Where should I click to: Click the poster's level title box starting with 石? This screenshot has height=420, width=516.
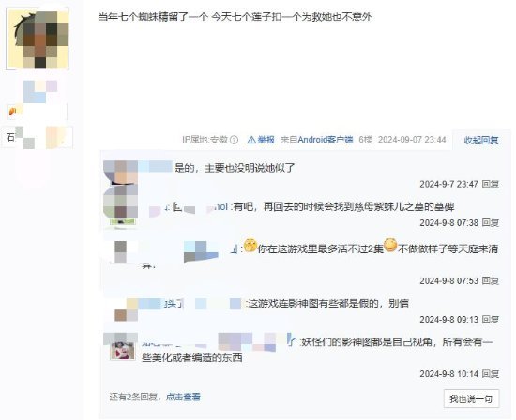tap(38, 138)
